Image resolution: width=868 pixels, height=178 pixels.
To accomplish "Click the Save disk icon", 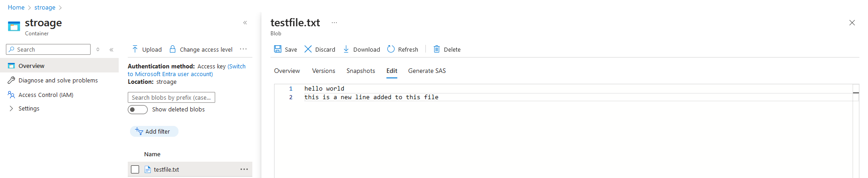I will (x=278, y=49).
